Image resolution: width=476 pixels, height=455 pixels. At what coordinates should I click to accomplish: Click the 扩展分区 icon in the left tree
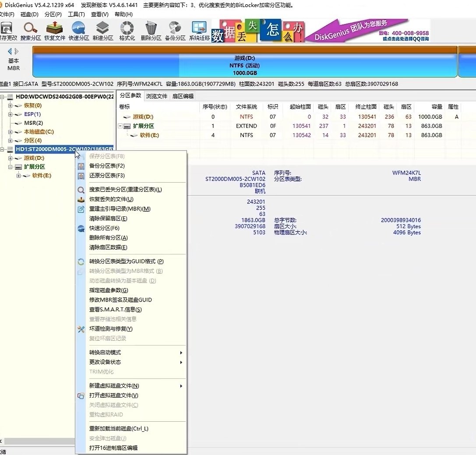click(18, 167)
